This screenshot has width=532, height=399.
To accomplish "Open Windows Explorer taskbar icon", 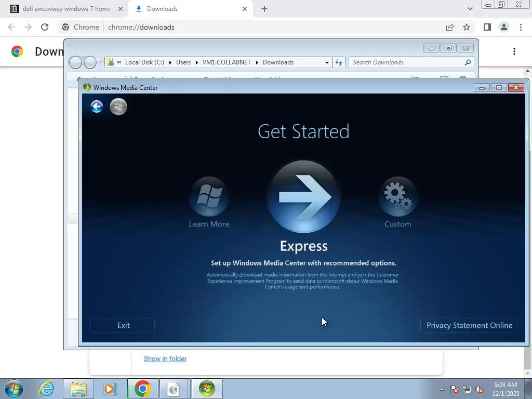I will pos(78,389).
